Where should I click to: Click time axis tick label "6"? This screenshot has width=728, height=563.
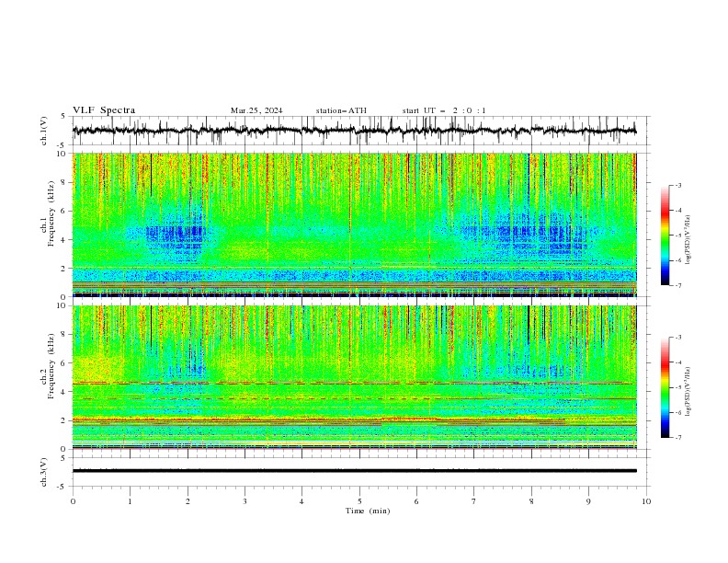click(417, 501)
